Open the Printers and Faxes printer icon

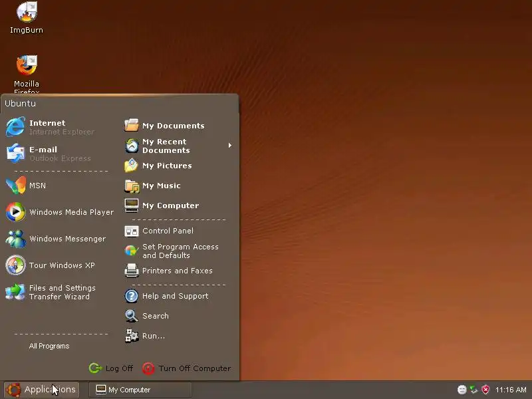pos(132,271)
